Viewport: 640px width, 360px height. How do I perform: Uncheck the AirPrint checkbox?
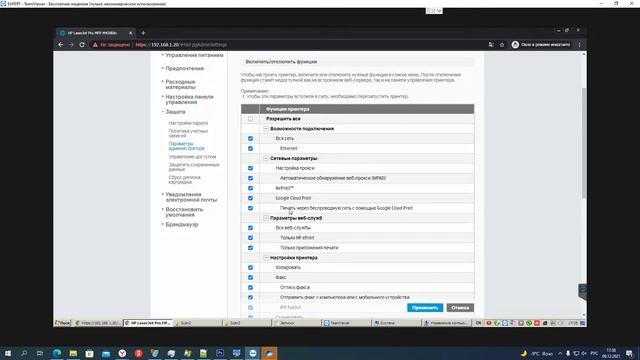250,188
